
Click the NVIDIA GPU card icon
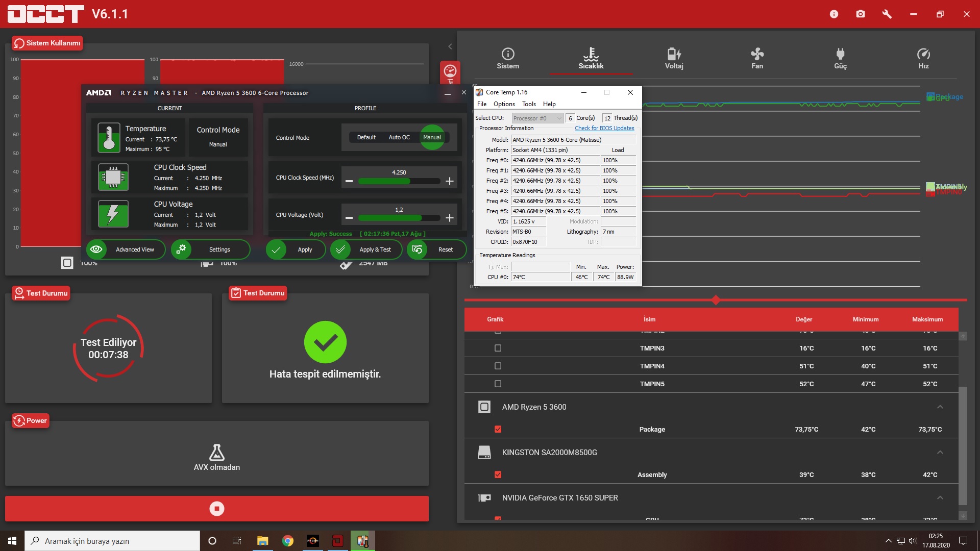484,498
